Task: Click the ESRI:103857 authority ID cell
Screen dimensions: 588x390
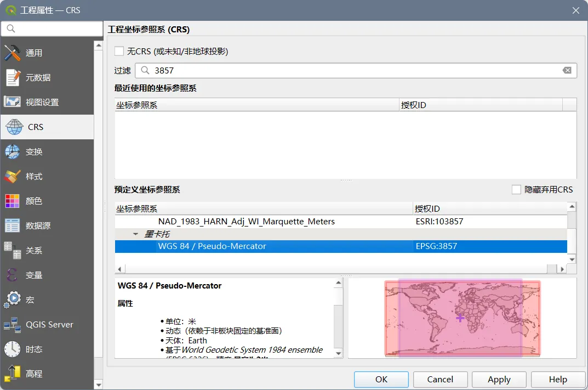Action: pyautogui.click(x=439, y=222)
